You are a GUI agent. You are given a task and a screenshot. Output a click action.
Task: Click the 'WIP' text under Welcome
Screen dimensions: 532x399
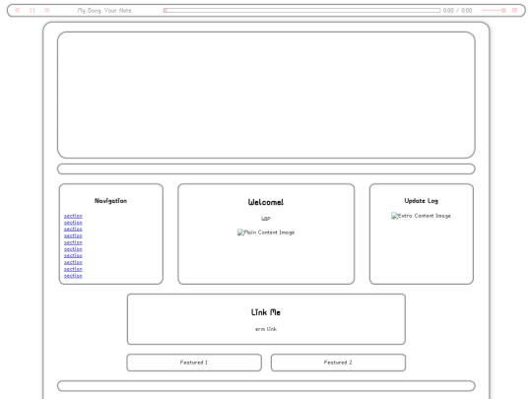266,219
